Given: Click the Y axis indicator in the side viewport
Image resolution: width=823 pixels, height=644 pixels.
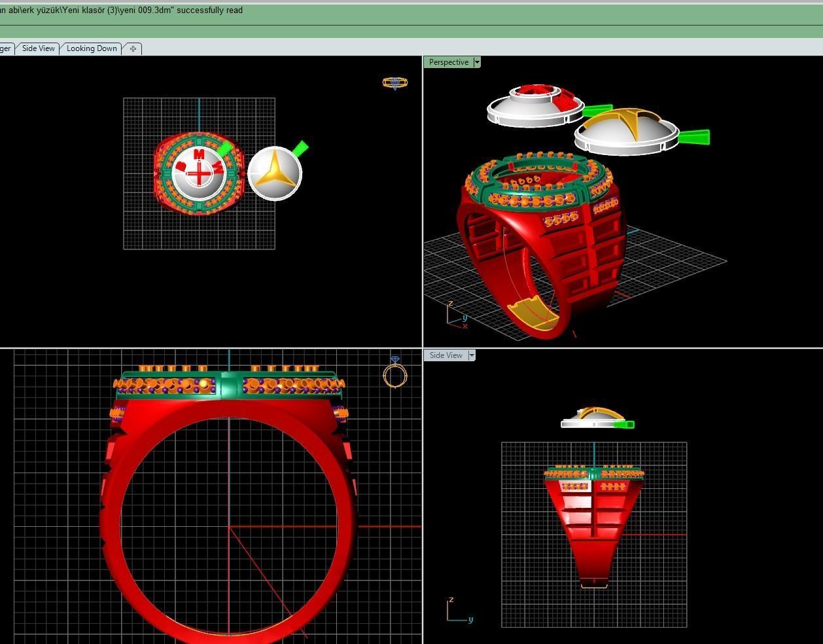Looking at the screenshot, I should click(470, 619).
